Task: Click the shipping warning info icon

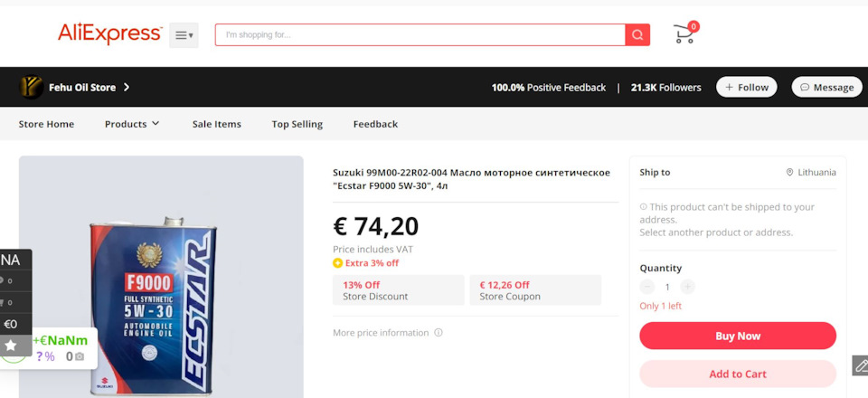Action: pos(643,206)
